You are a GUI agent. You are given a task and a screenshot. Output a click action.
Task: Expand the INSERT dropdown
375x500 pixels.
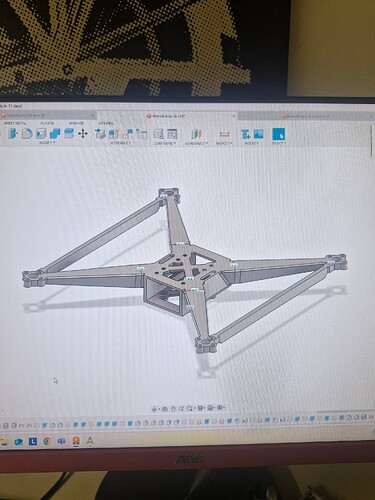pos(251,143)
